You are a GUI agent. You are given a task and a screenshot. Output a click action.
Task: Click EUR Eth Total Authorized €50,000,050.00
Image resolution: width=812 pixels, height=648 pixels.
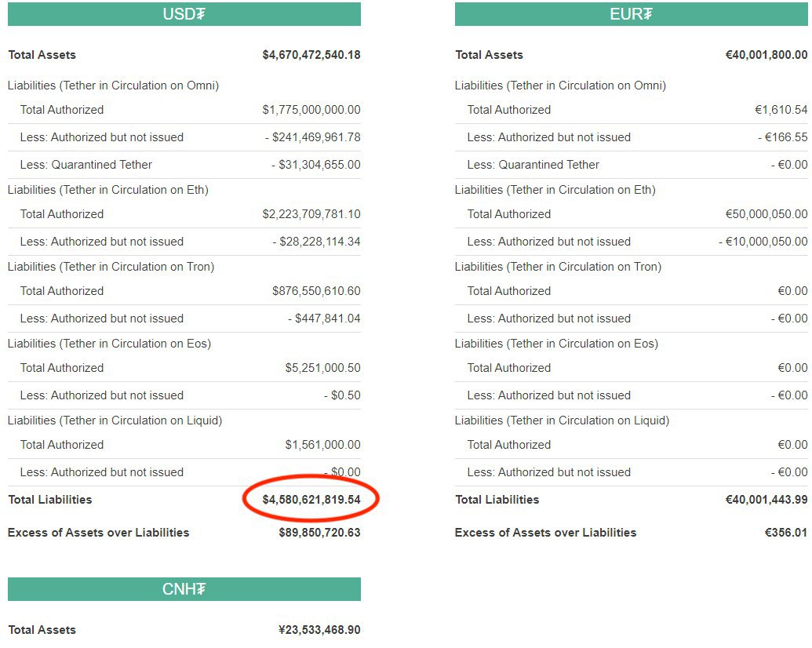(x=766, y=214)
